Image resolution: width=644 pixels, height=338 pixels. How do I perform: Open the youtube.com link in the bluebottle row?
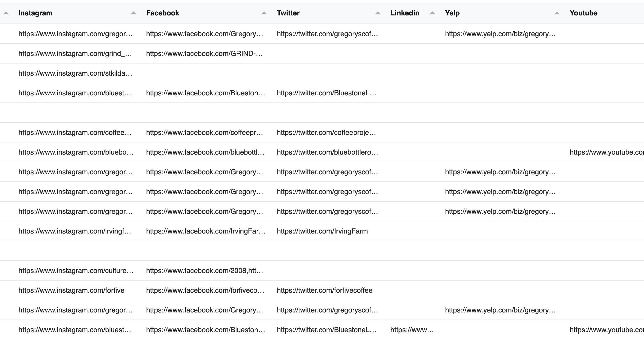pyautogui.click(x=608, y=152)
